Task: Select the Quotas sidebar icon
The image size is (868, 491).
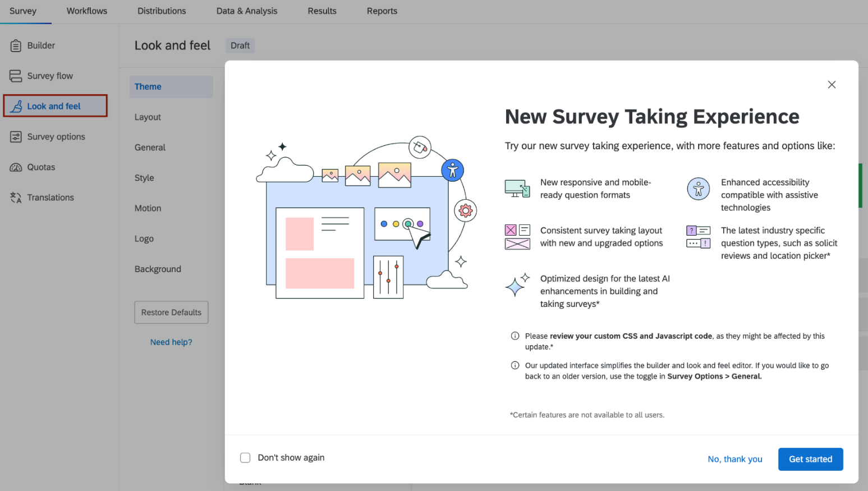Action: click(x=16, y=167)
